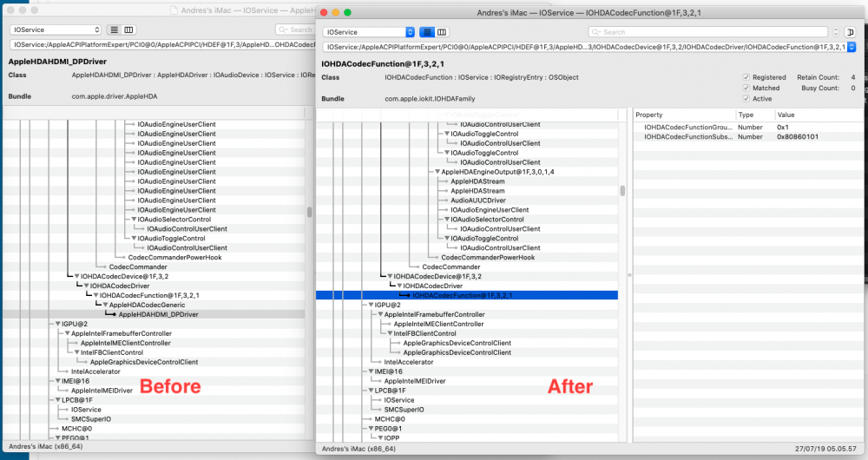The height and width of the screenshot is (460, 868).
Task: Select AppleIntelMEClientController in Before window
Action: (126, 343)
